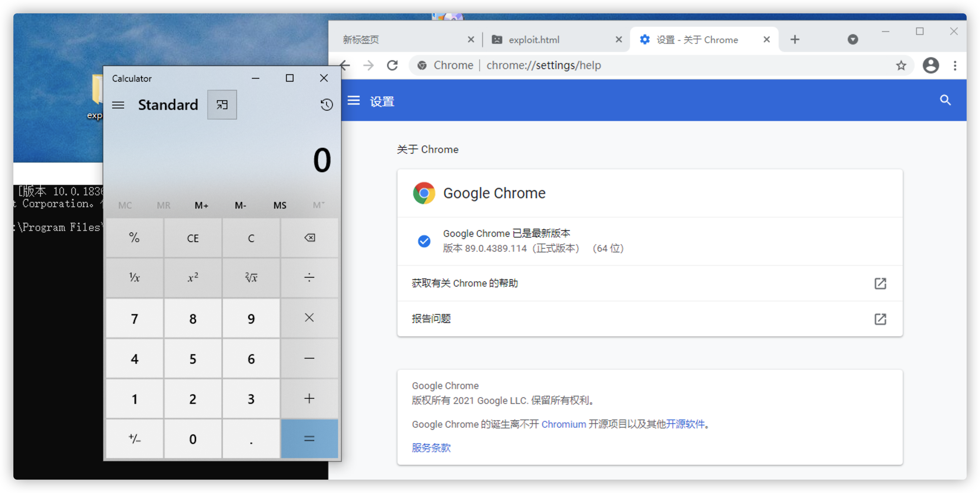The image size is (980, 493).
Task: Bookmark this page with star icon
Action: click(x=901, y=65)
